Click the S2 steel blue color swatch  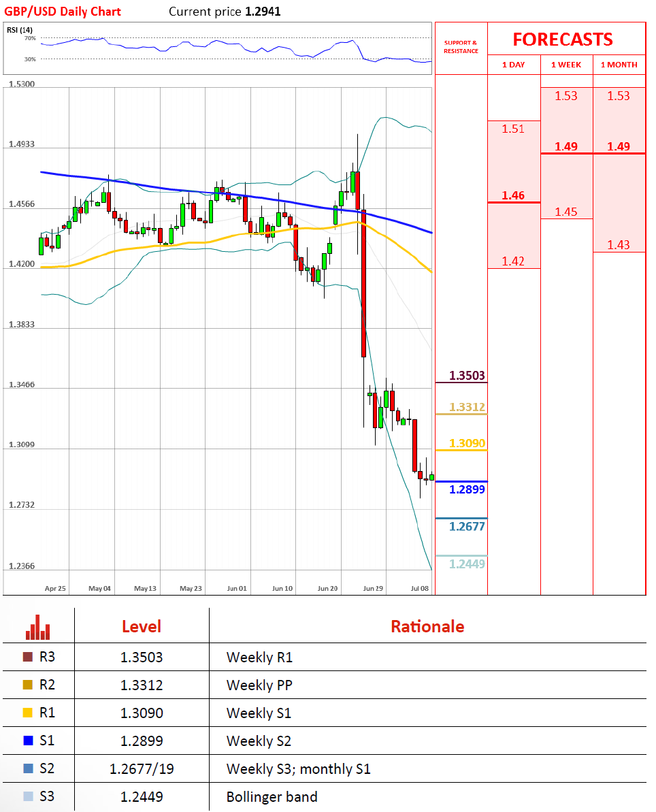[x=28, y=768]
